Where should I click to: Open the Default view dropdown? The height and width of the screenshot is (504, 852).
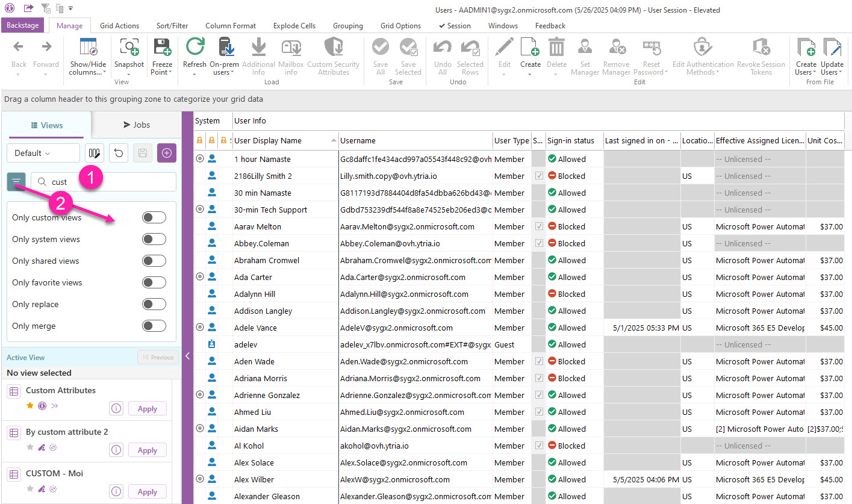click(x=43, y=153)
